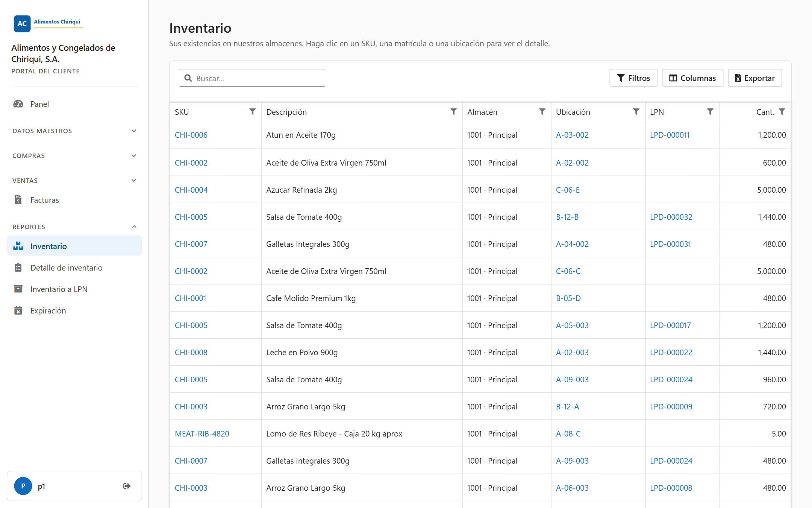Image resolution: width=812 pixels, height=508 pixels.
Task: Click 'Leche en Polvo 900g' cell
Action: click(x=362, y=353)
